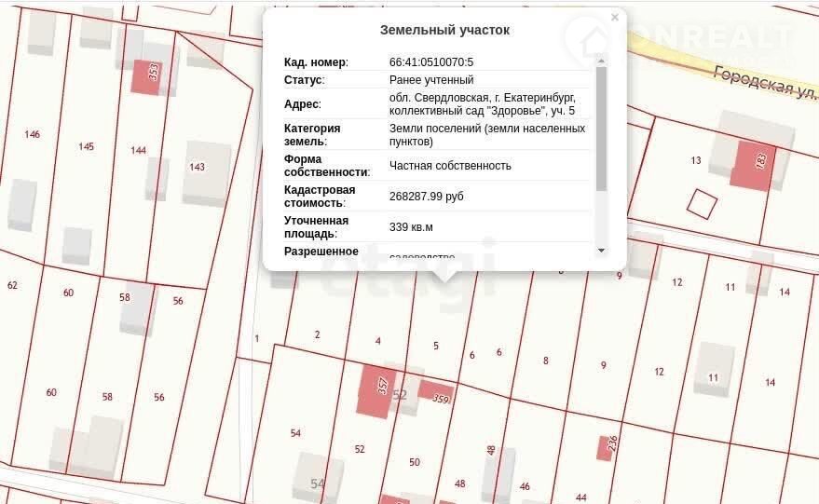Select land parcel number 145
819x504 pixels.
pos(87,146)
